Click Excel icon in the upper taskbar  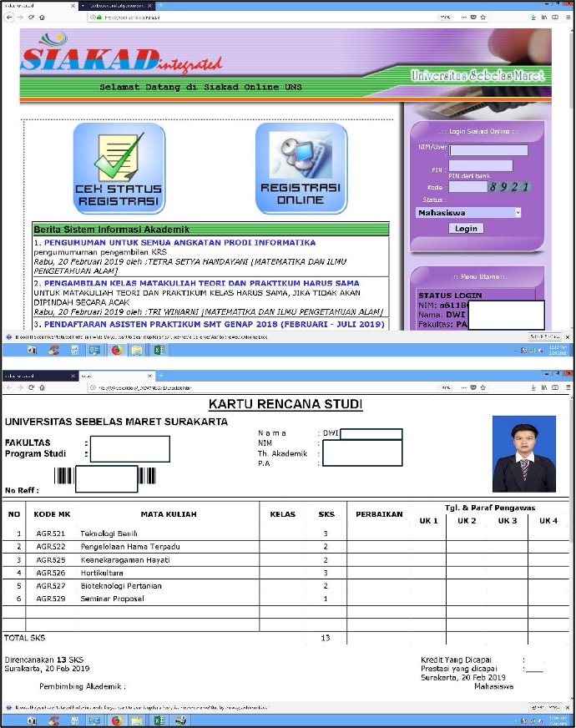[159, 350]
